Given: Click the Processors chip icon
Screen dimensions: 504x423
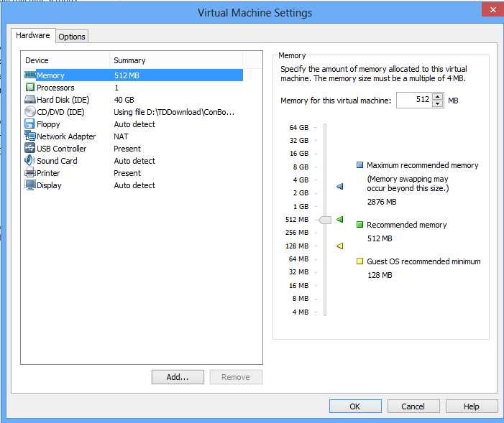Looking at the screenshot, I should [x=30, y=88].
